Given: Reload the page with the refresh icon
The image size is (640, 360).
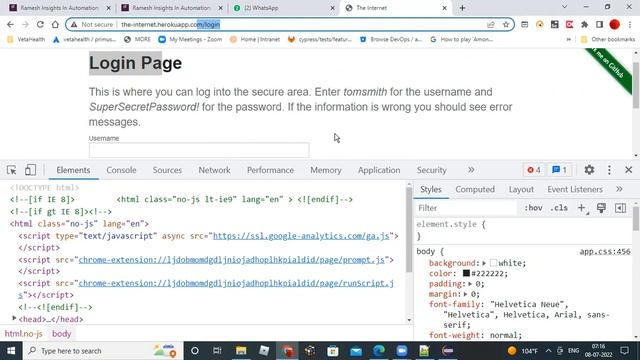Looking at the screenshot, I should point(40,24).
